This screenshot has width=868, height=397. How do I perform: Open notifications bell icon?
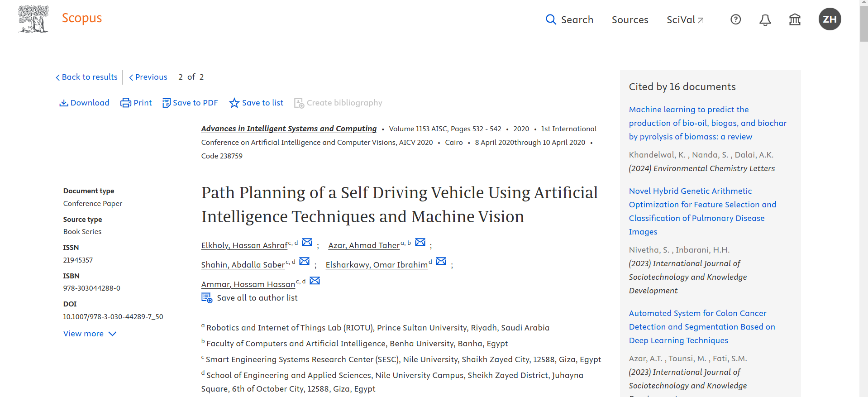pos(765,20)
